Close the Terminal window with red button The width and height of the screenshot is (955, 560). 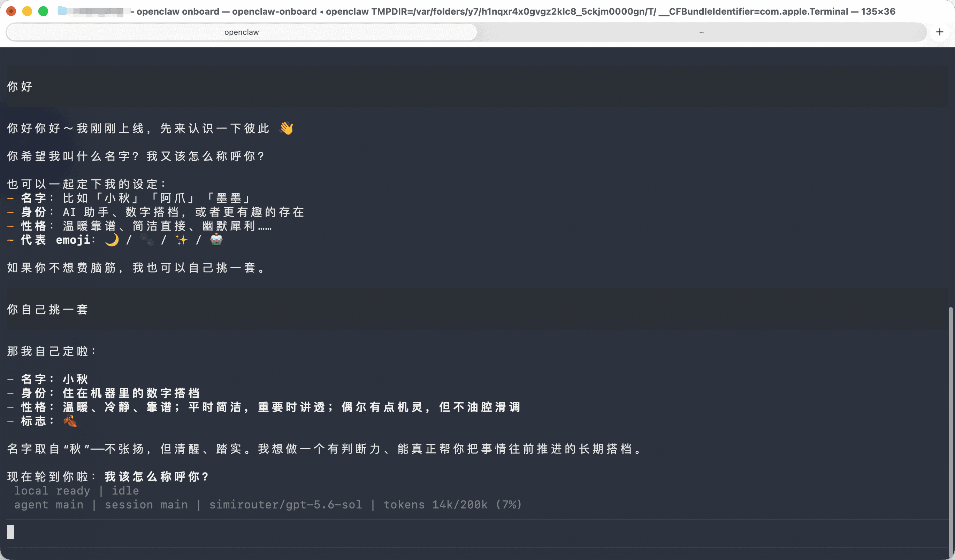[12, 11]
